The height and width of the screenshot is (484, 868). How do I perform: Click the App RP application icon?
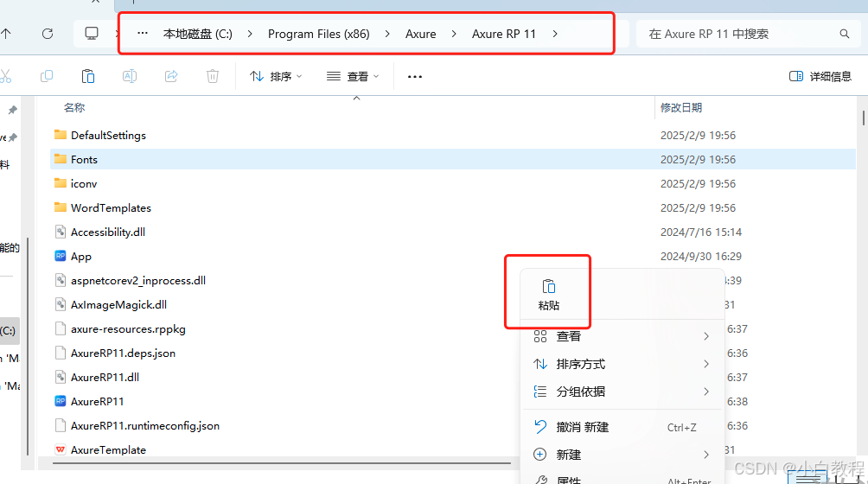[61, 256]
